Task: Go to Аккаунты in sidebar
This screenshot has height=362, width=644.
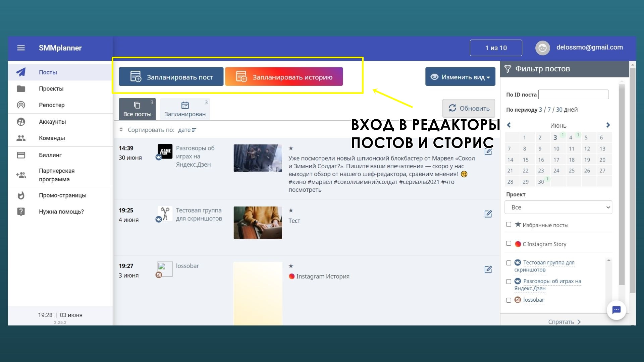Action: click(x=60, y=122)
